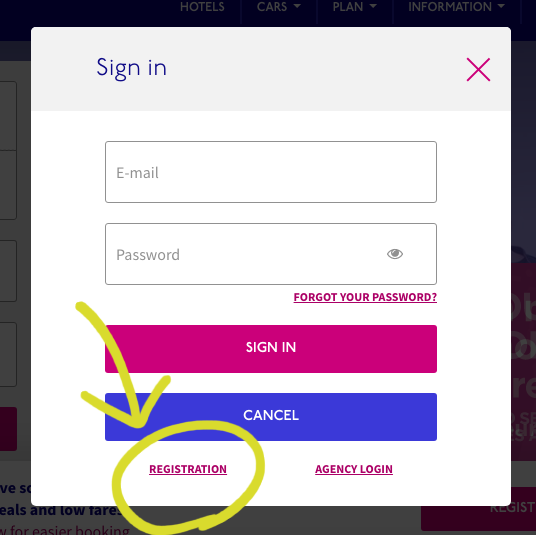Expand the PLAN dropdown arrow

(x=373, y=6)
